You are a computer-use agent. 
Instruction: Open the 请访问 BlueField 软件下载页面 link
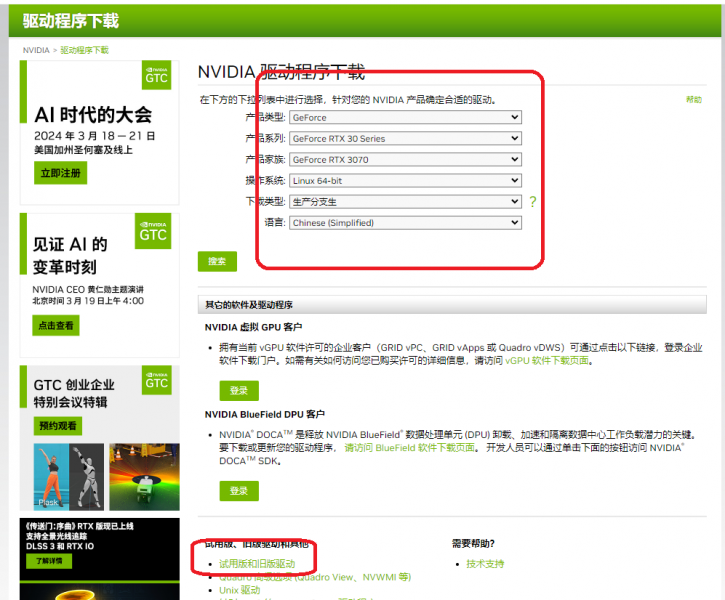pyautogui.click(x=410, y=447)
